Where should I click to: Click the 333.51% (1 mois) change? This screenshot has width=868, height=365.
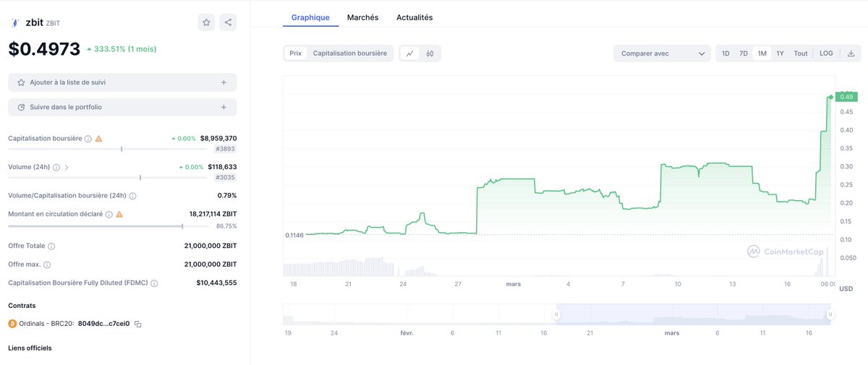point(122,49)
